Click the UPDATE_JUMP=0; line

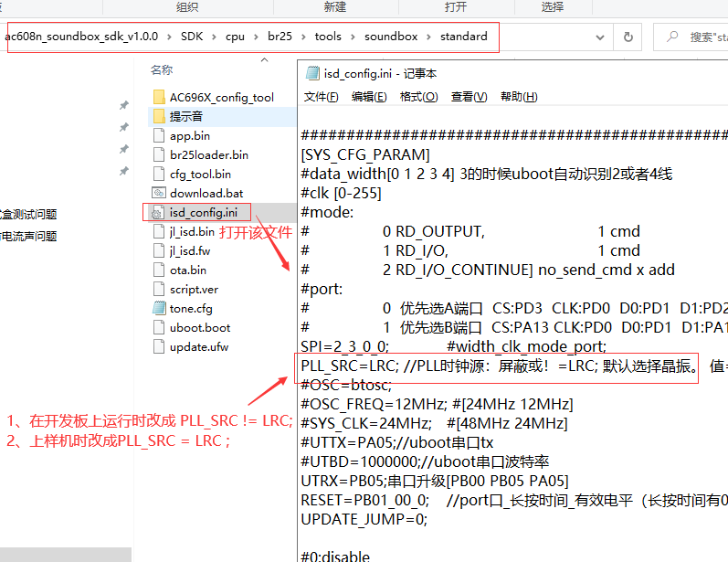[x=364, y=519]
